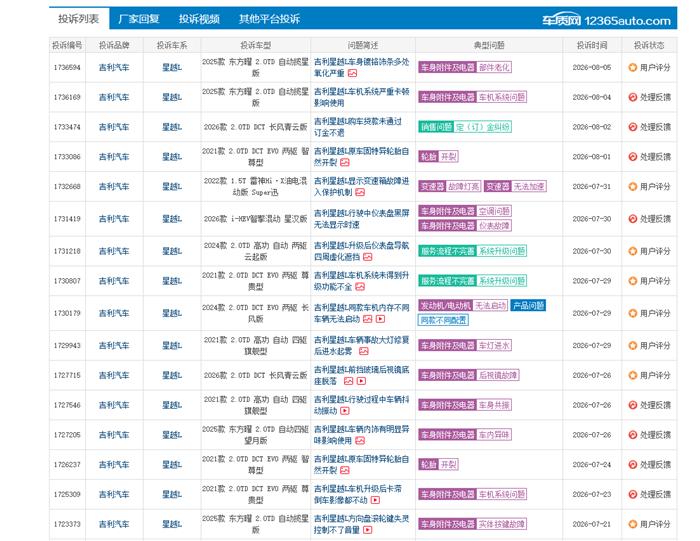Click user rating star icon, complaint 1736594
This screenshot has width=700, height=541.
click(632, 67)
